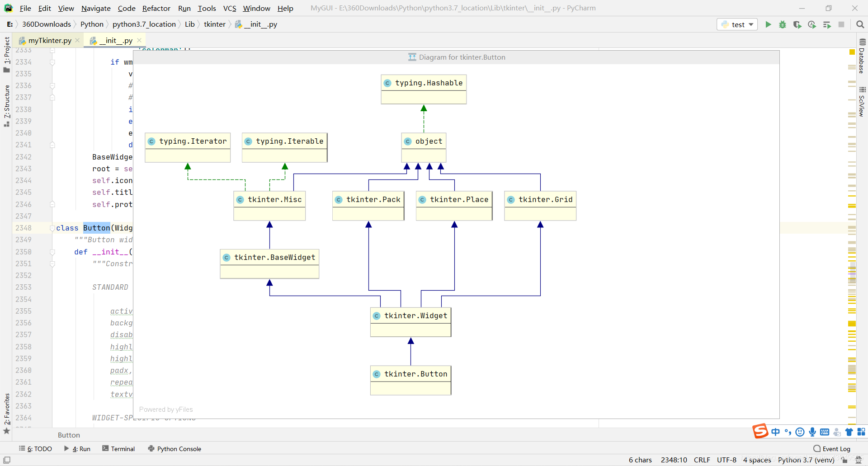Viewport: 868px width, 466px height.
Task: Open the Python Console
Action: click(175, 449)
